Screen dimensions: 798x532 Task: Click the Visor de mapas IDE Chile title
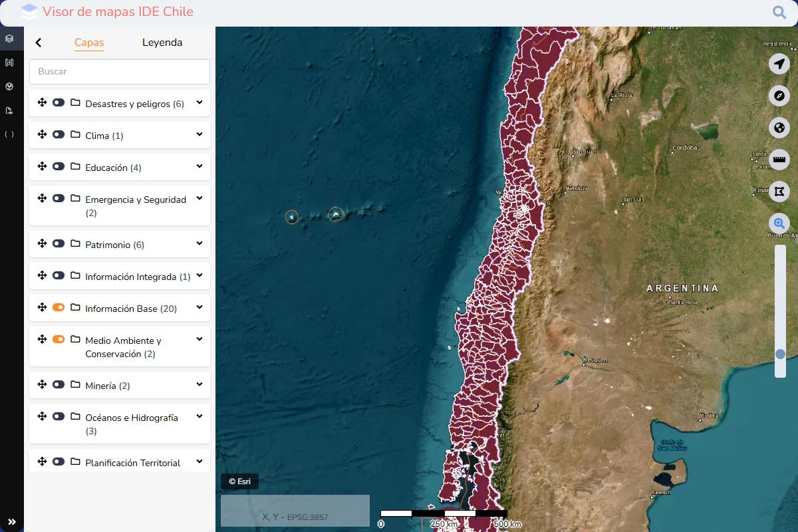pyautogui.click(x=118, y=12)
